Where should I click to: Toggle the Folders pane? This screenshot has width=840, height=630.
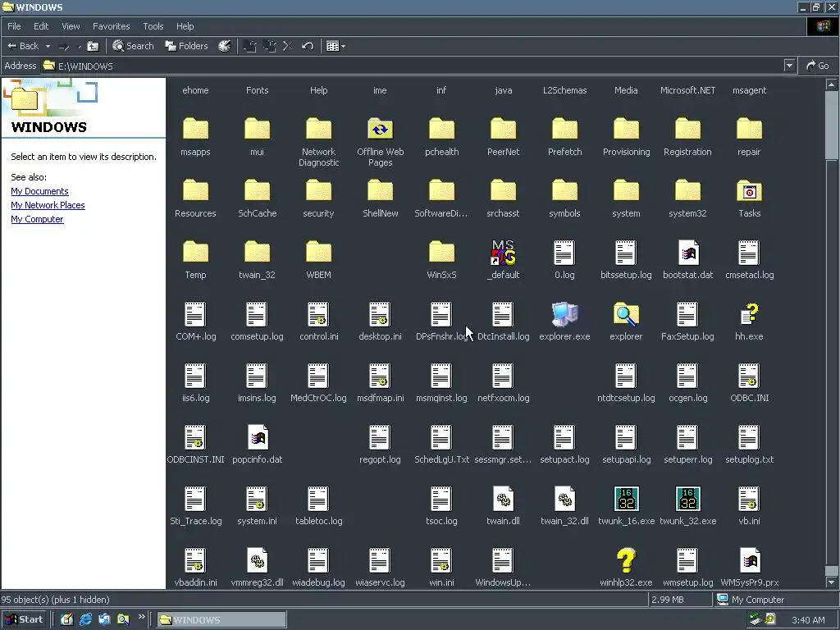(x=186, y=46)
